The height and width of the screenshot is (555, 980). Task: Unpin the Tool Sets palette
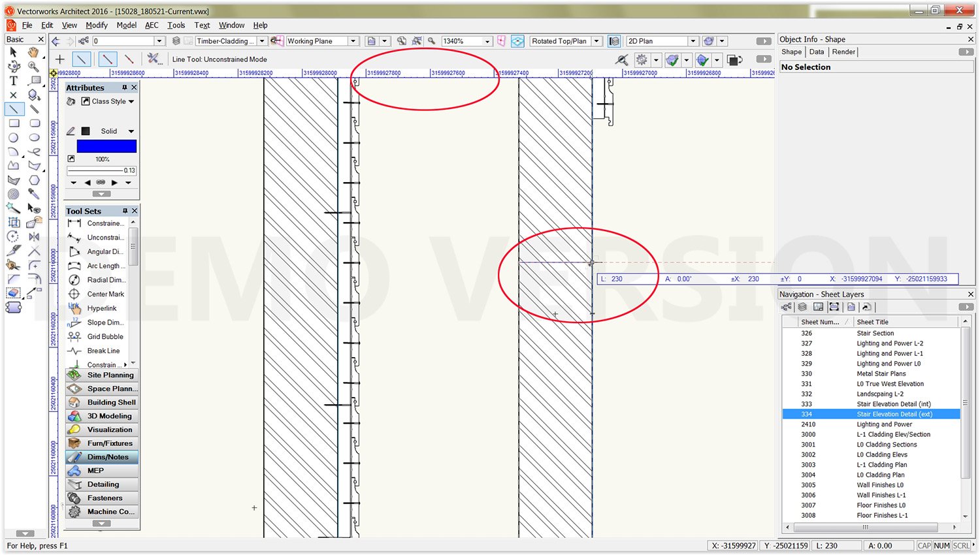pos(123,210)
